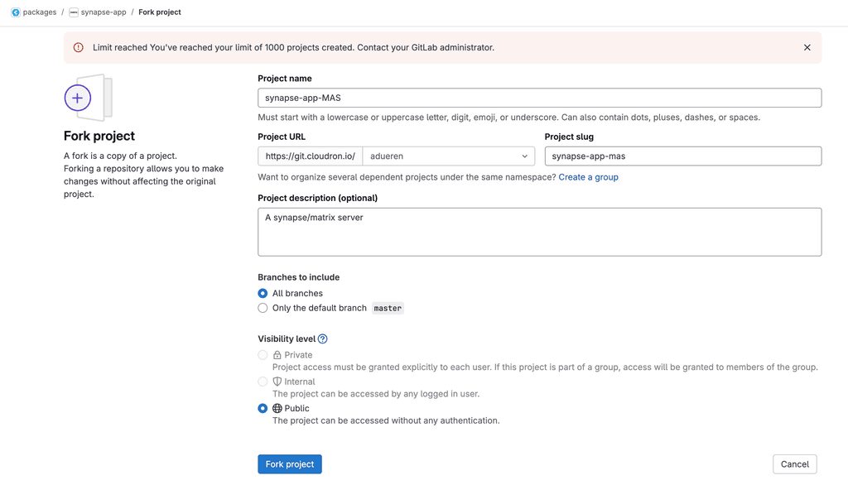
Task: Click the red error alert icon
Action: coord(79,48)
